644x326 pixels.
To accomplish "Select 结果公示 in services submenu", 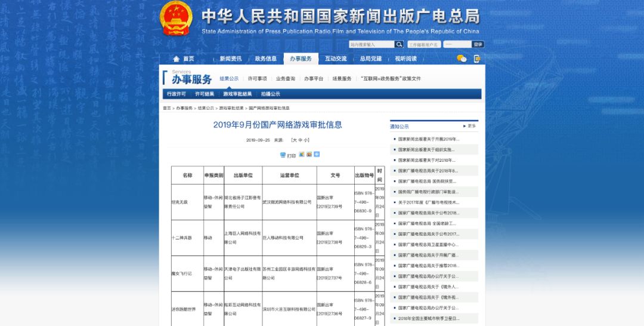I will point(229,79).
